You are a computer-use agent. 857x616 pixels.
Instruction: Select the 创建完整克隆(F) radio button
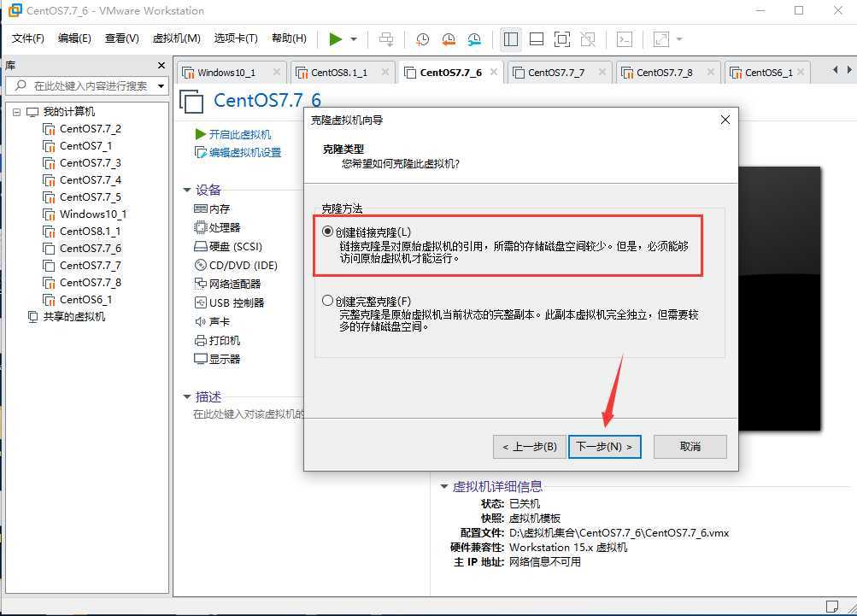(x=327, y=301)
